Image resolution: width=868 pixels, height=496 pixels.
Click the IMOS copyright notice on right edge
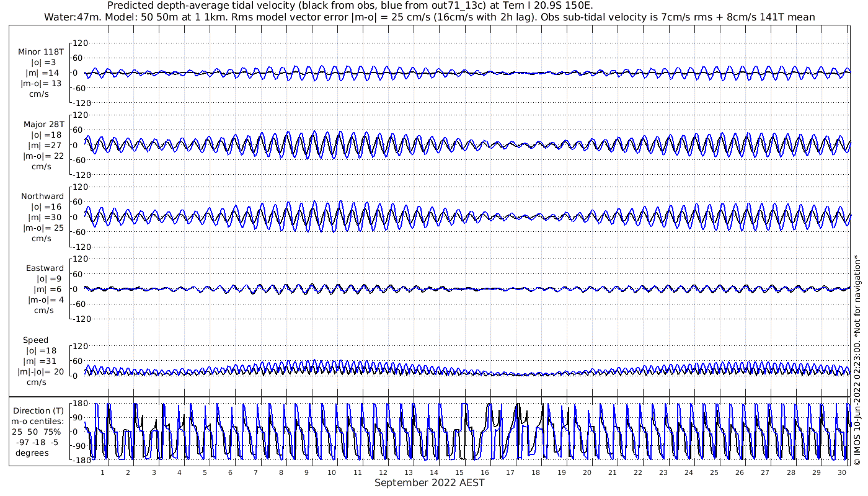tap(857, 360)
